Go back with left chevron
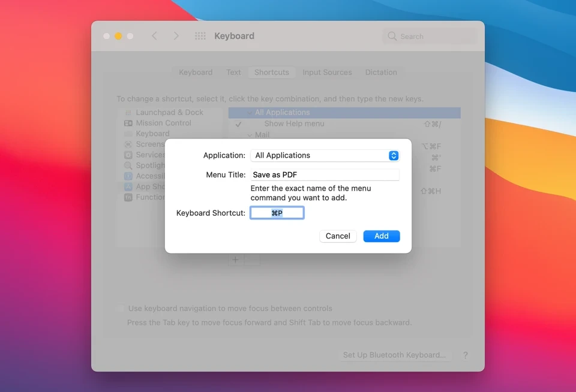Screen dimensions: 576x392 pos(154,36)
